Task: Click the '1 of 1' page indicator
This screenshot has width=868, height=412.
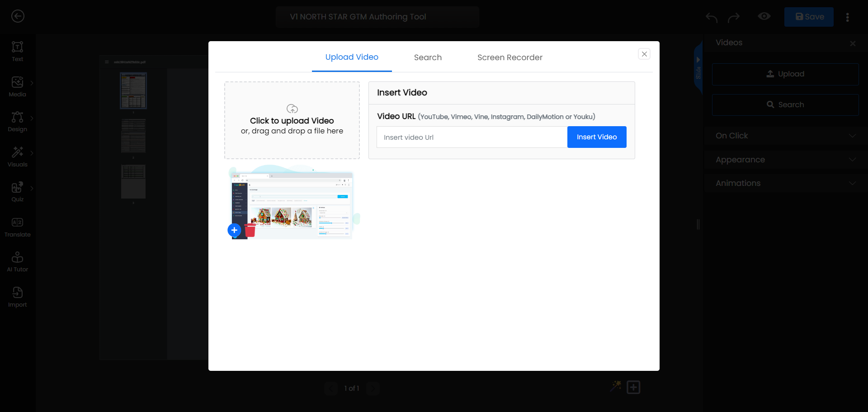Action: click(352, 388)
